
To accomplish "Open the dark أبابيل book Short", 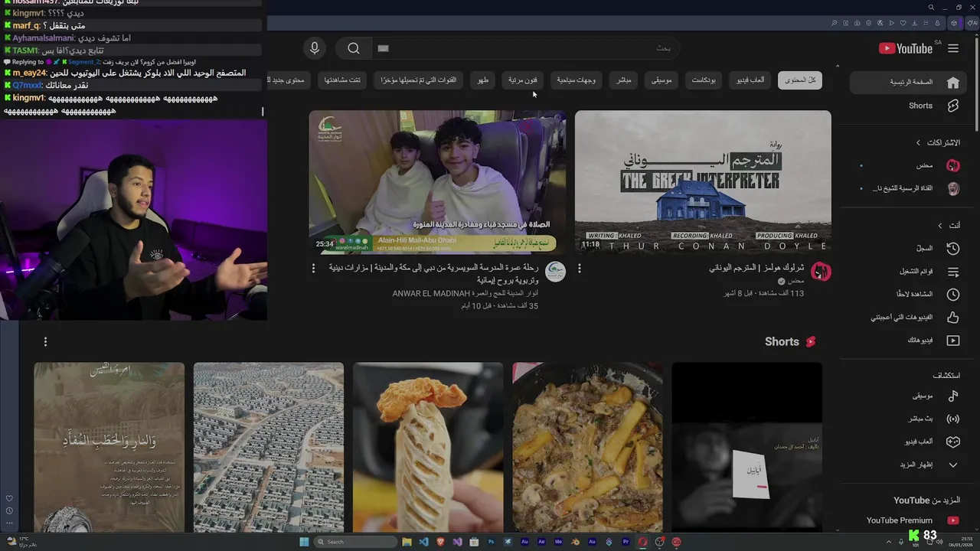I will [747, 447].
